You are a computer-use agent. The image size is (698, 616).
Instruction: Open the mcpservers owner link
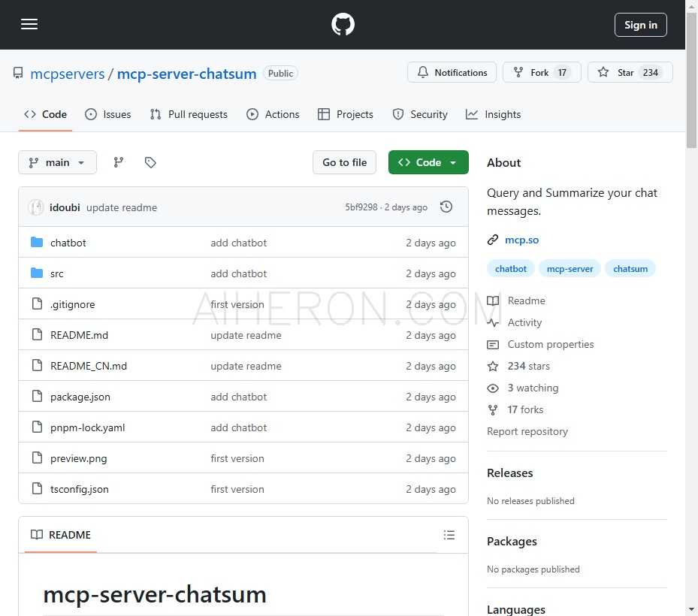click(x=67, y=74)
